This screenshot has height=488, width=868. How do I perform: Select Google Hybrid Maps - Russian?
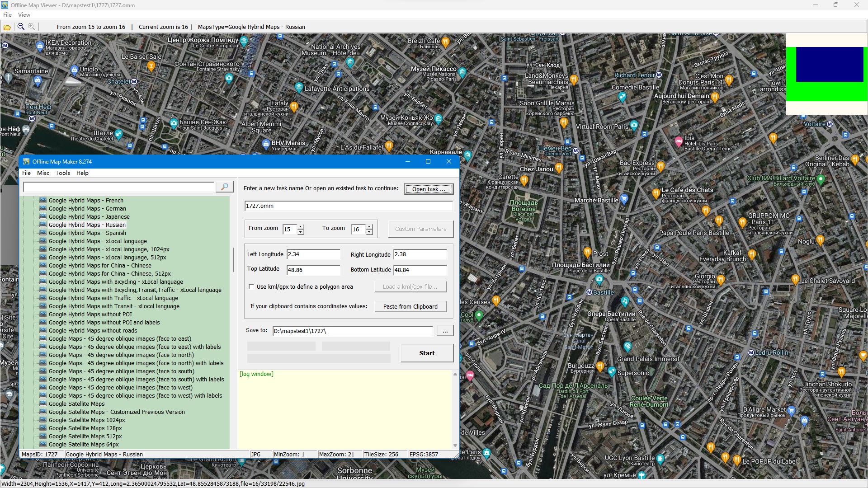pos(87,225)
